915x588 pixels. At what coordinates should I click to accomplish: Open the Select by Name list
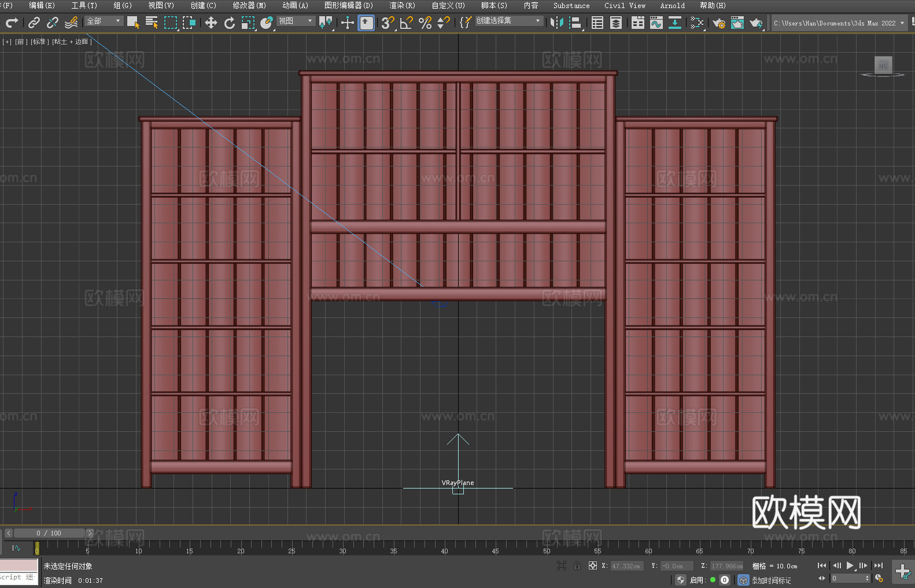click(152, 23)
